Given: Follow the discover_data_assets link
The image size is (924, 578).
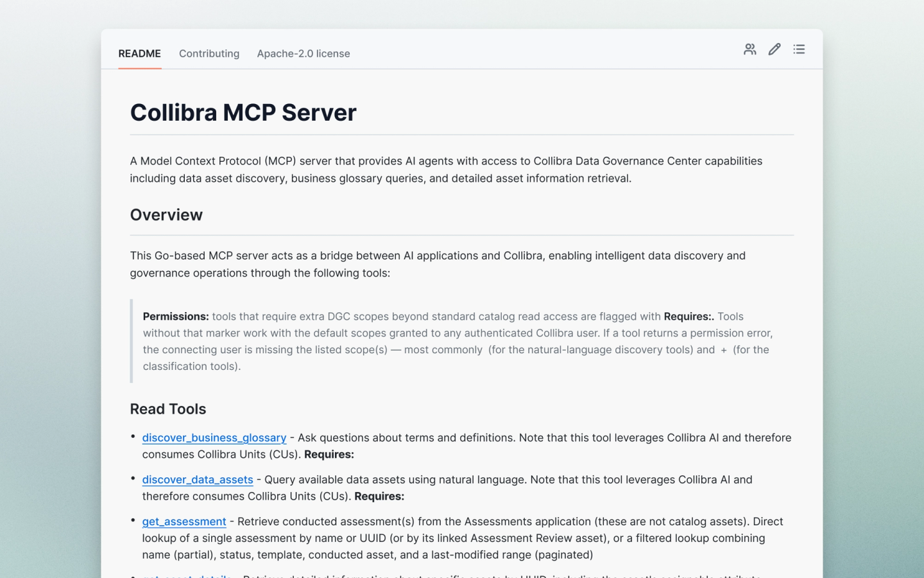Looking at the screenshot, I should 198,479.
